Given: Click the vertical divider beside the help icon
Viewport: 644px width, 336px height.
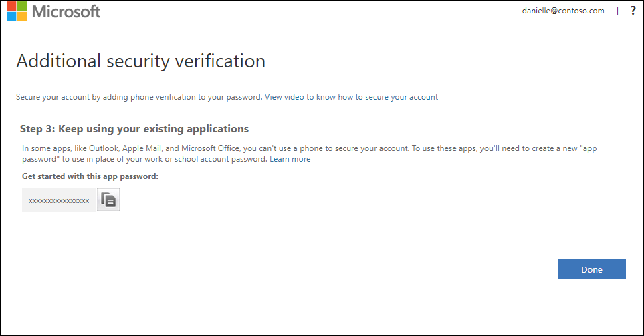Looking at the screenshot, I should [617, 11].
